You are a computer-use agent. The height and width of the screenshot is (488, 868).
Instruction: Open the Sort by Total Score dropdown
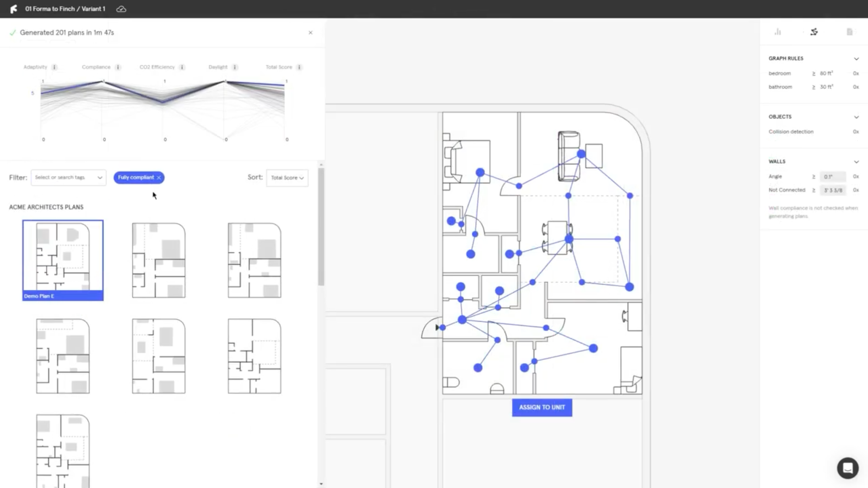[287, 178]
